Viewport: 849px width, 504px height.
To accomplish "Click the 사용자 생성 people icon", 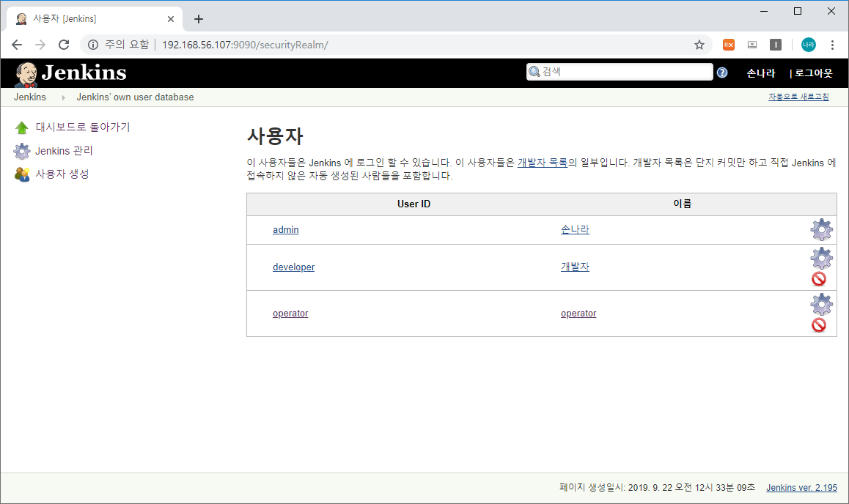I will click(x=22, y=174).
